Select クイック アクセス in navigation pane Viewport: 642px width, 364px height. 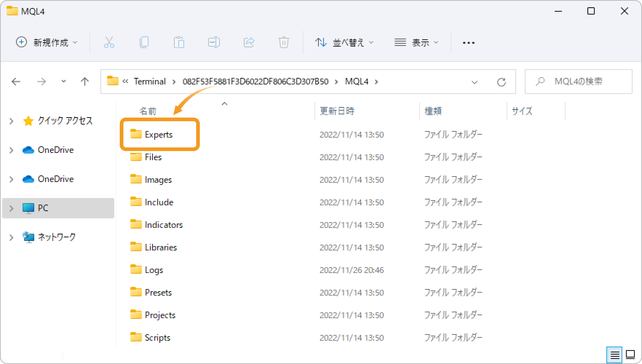click(65, 121)
